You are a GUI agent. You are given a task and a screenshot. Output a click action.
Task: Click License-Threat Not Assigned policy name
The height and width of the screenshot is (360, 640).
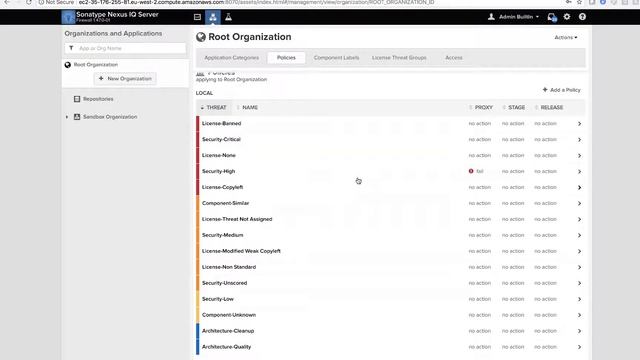point(237,219)
